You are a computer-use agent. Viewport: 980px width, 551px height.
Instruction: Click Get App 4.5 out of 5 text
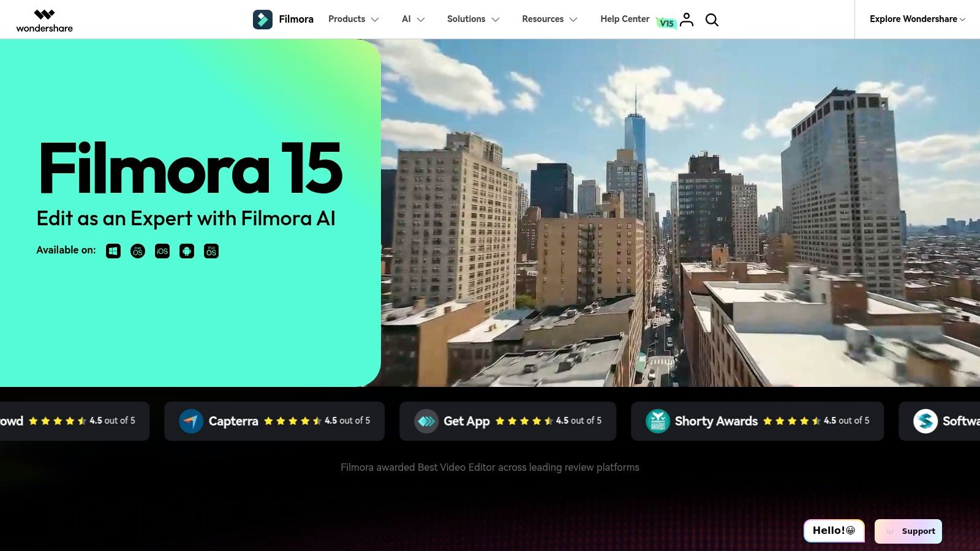click(x=579, y=421)
